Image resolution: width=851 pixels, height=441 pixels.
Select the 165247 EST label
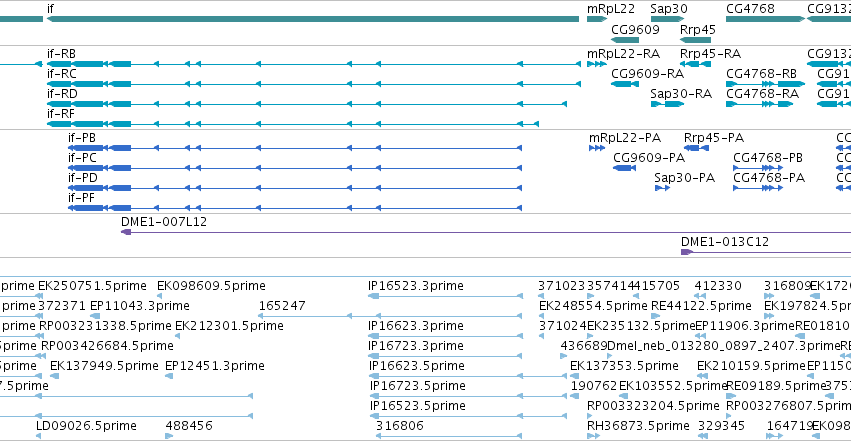pos(282,306)
